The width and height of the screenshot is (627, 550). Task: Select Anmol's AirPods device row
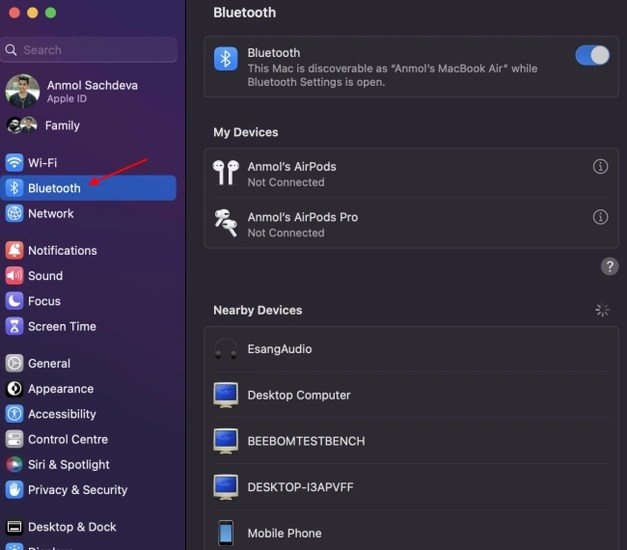tap(411, 174)
